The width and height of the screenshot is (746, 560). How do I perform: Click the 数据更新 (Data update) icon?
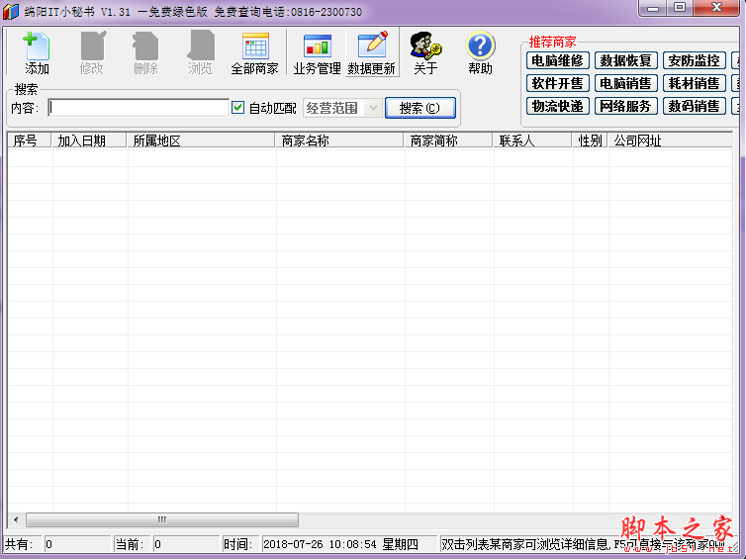point(371,52)
